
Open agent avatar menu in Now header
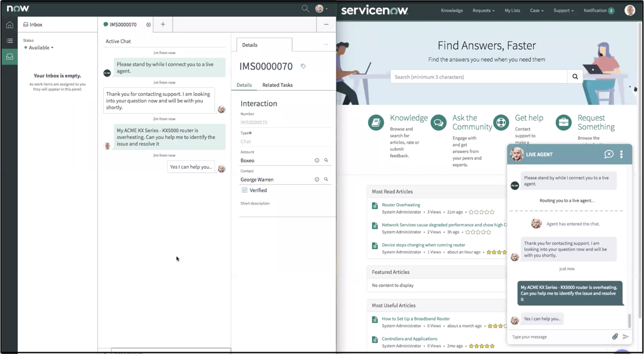[x=321, y=9]
